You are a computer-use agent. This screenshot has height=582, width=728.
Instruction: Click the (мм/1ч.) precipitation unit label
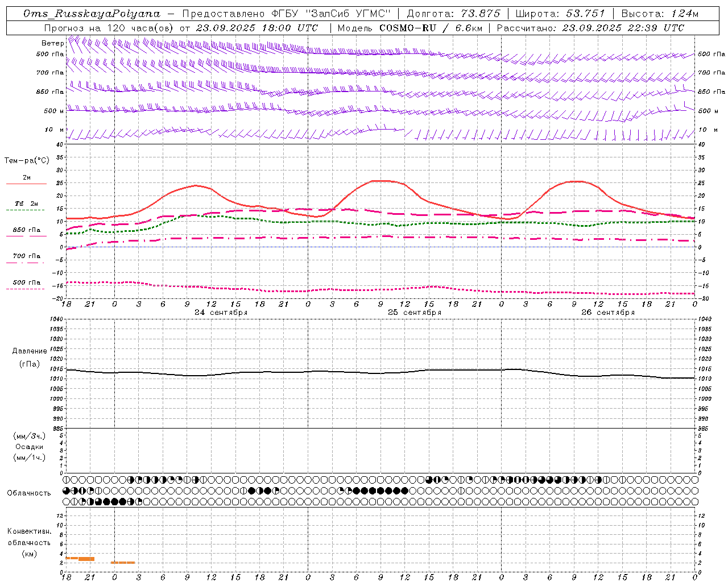[30, 458]
